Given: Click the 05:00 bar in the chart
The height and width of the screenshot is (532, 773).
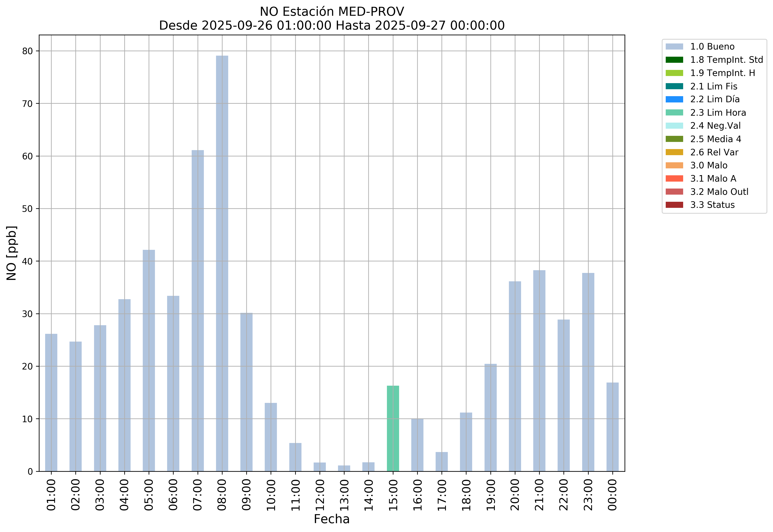Looking at the screenshot, I should point(149,360).
